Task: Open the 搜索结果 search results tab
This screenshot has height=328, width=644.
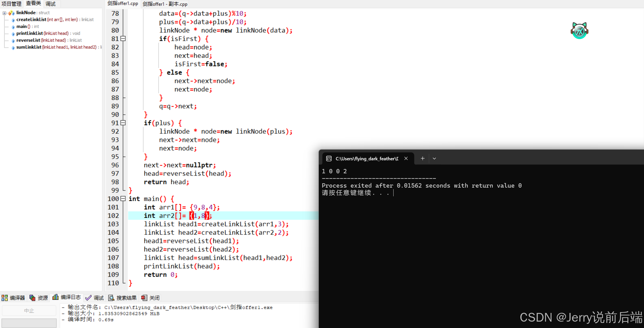Action: click(122, 298)
